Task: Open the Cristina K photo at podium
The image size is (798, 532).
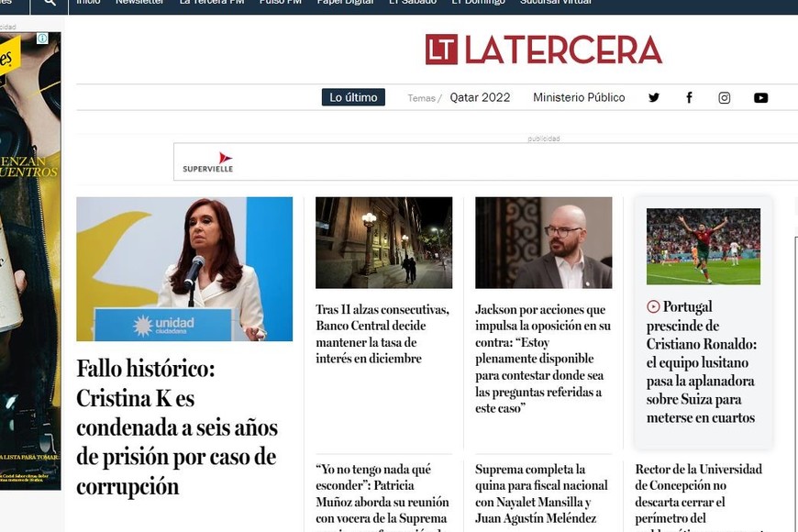Action: point(184,269)
